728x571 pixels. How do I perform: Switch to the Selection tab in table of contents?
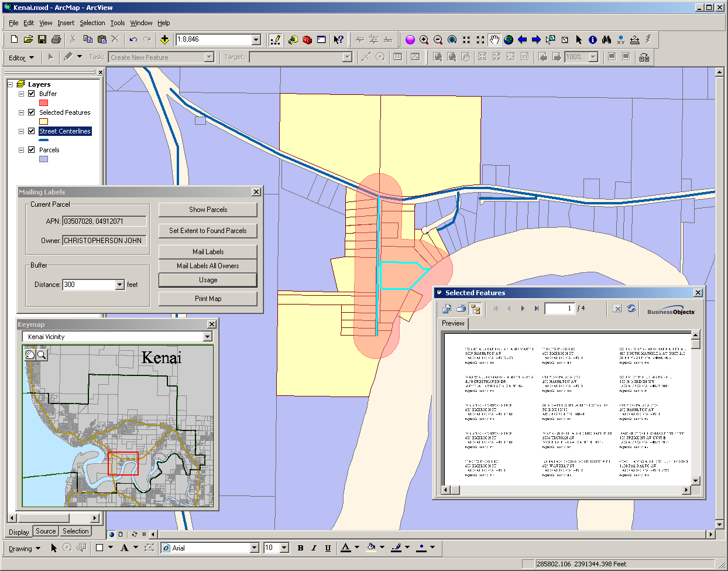pyautogui.click(x=76, y=531)
